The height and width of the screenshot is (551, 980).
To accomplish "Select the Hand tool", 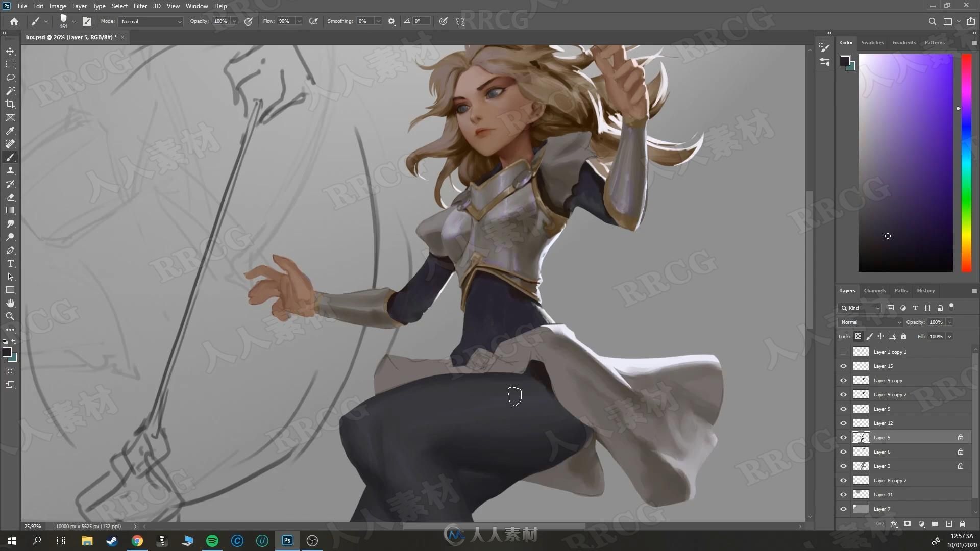I will (10, 303).
